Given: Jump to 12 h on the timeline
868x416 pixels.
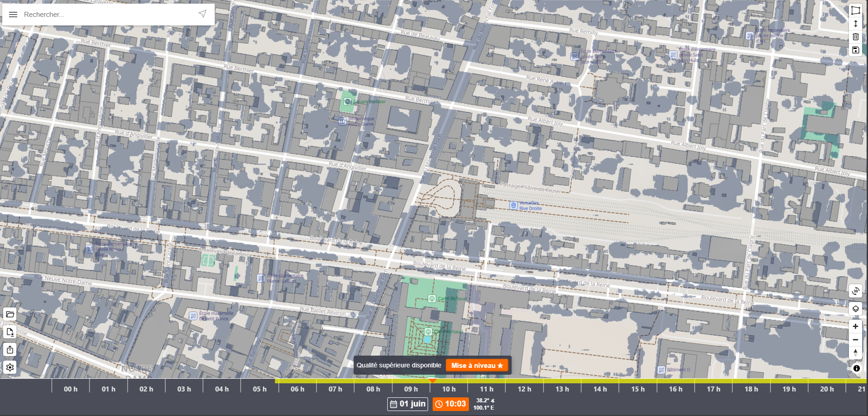Looking at the screenshot, I should point(524,389).
